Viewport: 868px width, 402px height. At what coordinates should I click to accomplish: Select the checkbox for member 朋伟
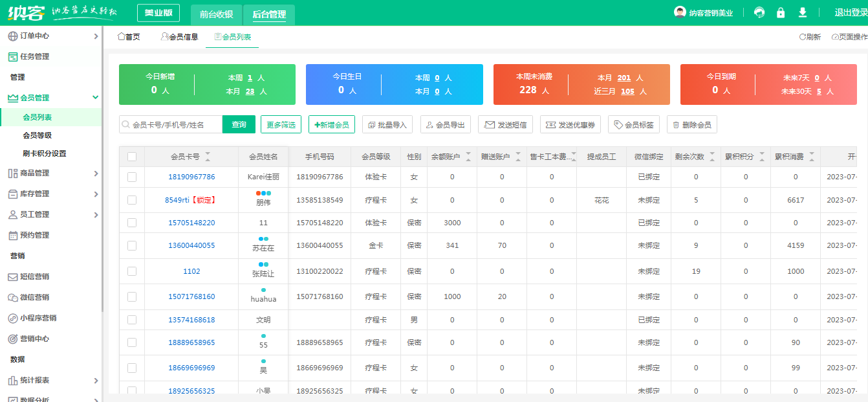coord(132,200)
